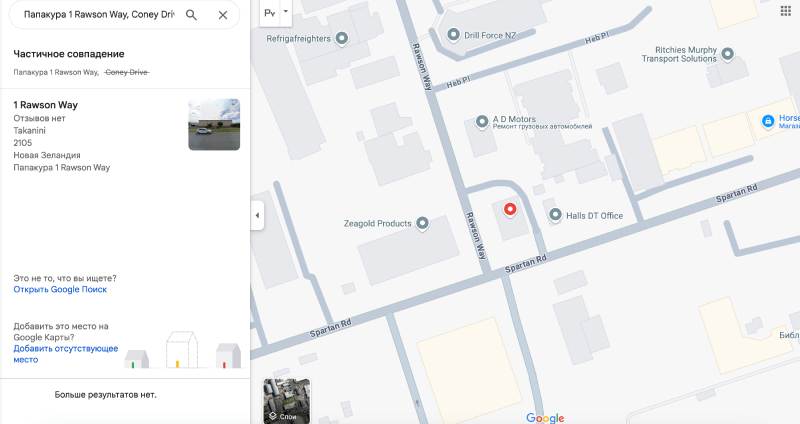Click the Halls DT Office pin
This screenshot has width=800, height=424.
click(556, 215)
